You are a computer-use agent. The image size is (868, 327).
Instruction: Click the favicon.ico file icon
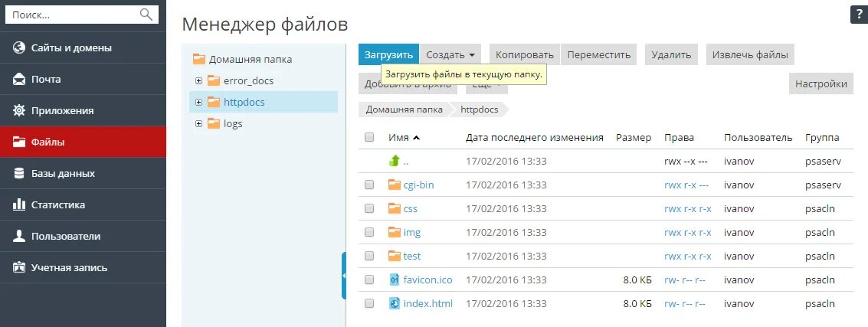tap(394, 280)
